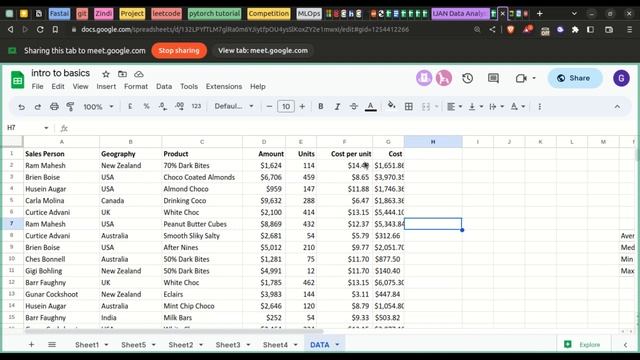Click the side panel chevron icon

[625, 345]
